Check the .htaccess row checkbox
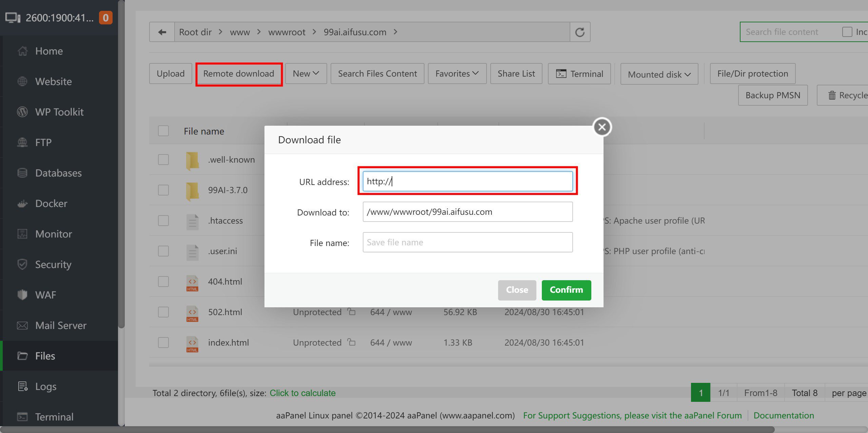 [x=163, y=221]
